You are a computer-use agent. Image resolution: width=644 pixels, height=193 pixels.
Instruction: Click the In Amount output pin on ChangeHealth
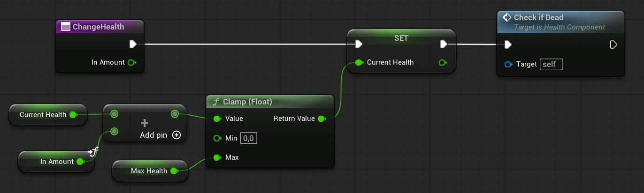(x=132, y=62)
